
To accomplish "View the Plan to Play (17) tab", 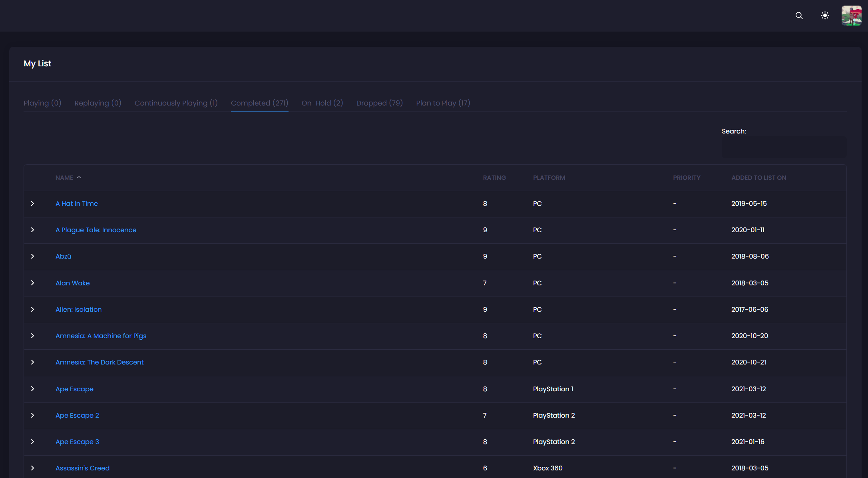I will pyautogui.click(x=443, y=103).
